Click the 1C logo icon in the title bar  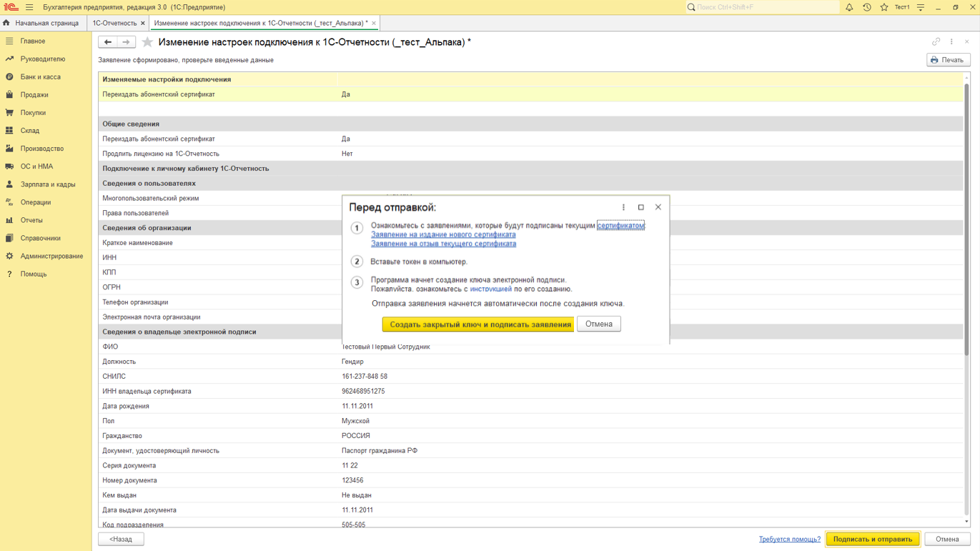pos(11,7)
